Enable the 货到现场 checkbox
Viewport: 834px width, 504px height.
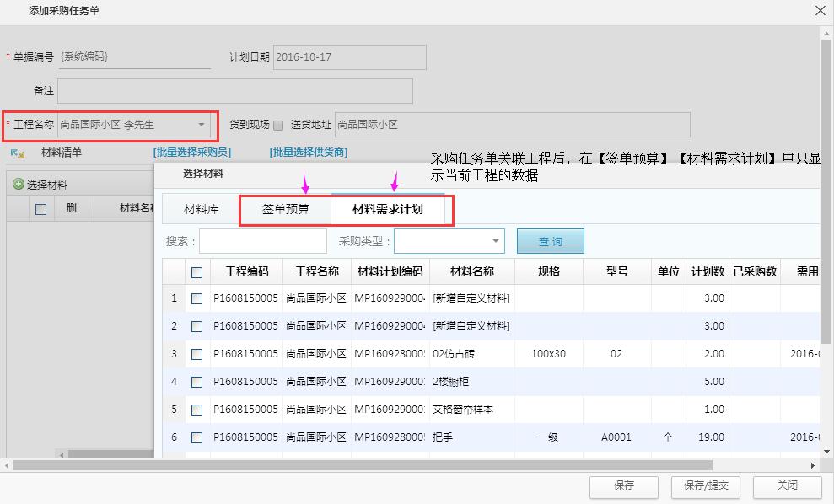[x=278, y=123]
